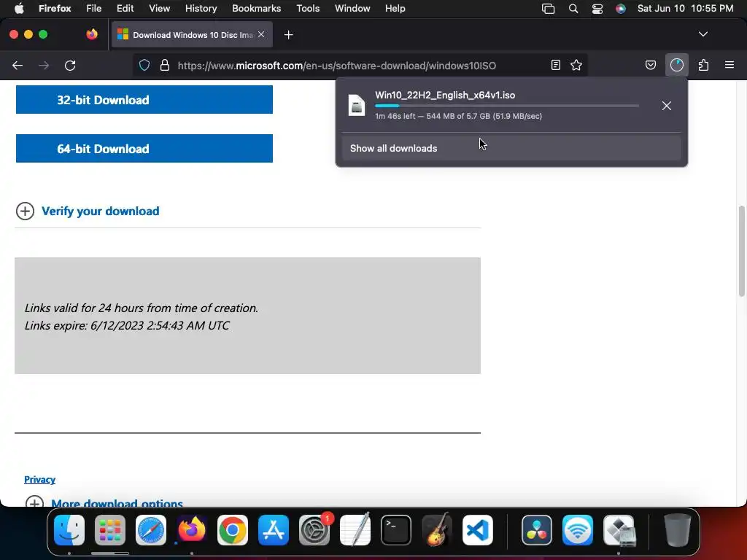List all tabs dropdown arrow
The image size is (747, 560).
[x=703, y=34]
